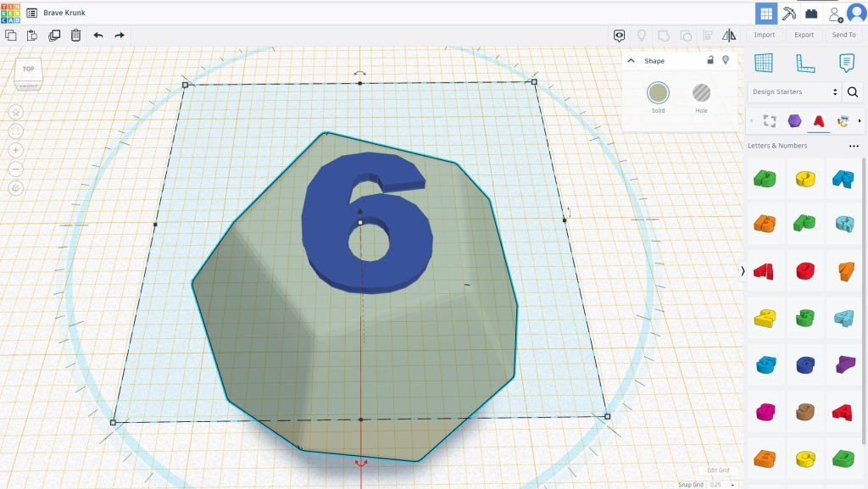Viewport: 868px width, 489px height.
Task: Click the Paste toolbar icon
Action: click(32, 36)
